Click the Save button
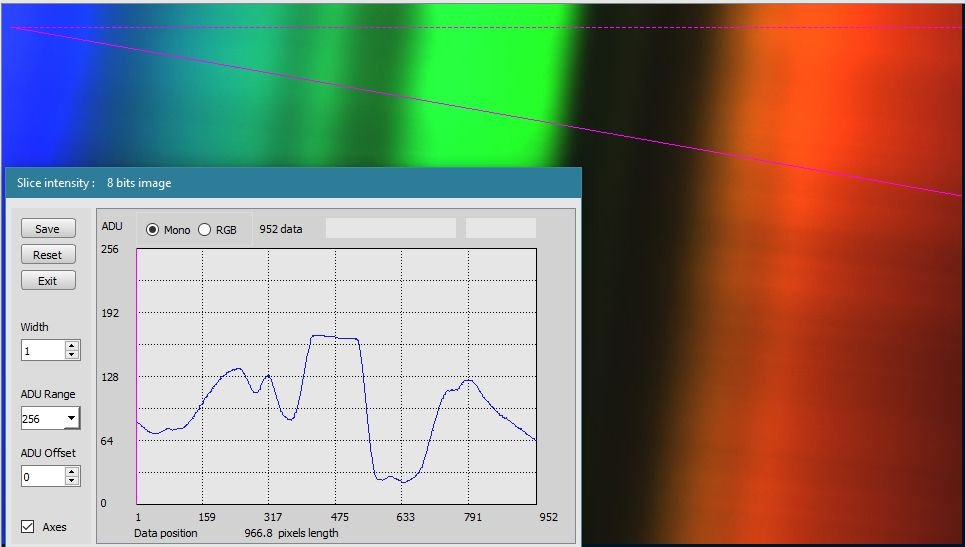Screen dimensions: 965x547 (47, 229)
